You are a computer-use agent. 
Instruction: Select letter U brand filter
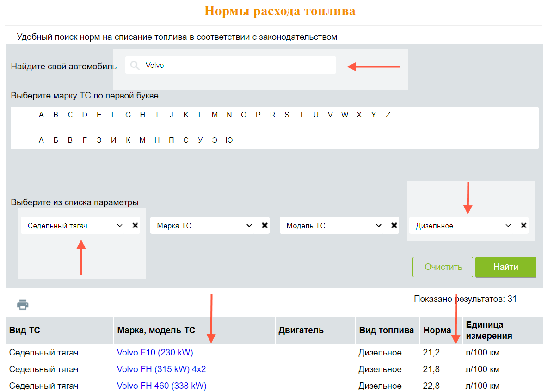316,115
